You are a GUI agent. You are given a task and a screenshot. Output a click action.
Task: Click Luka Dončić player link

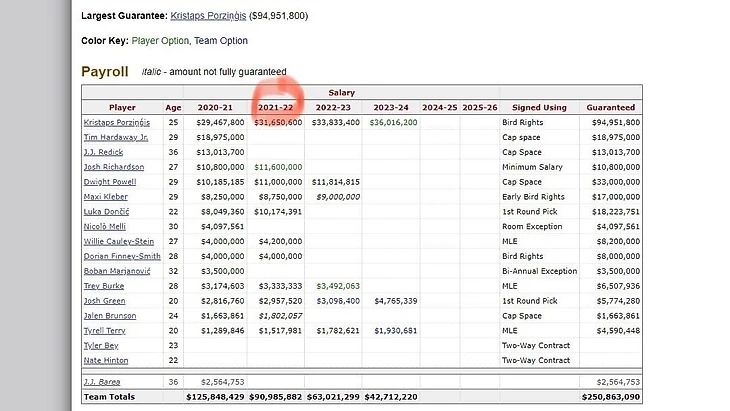[106, 212]
